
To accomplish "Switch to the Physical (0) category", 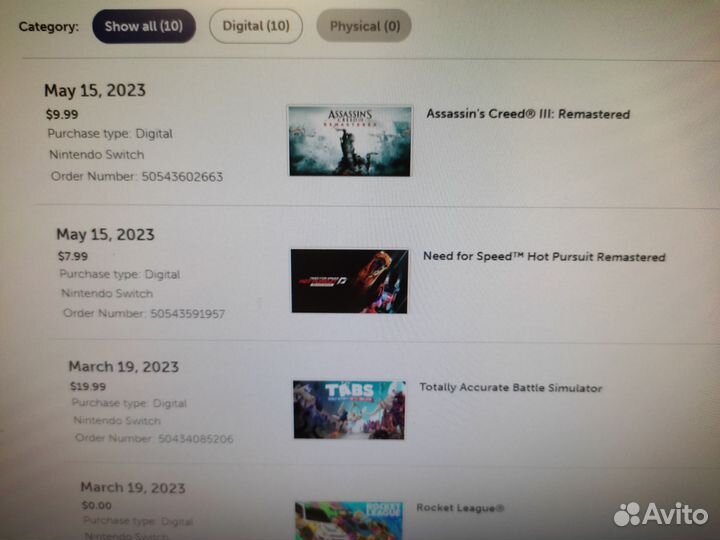I will coord(363,26).
